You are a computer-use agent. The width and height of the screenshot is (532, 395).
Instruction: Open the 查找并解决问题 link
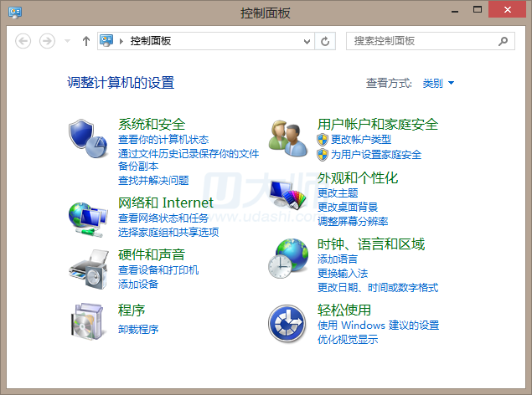[x=153, y=180]
